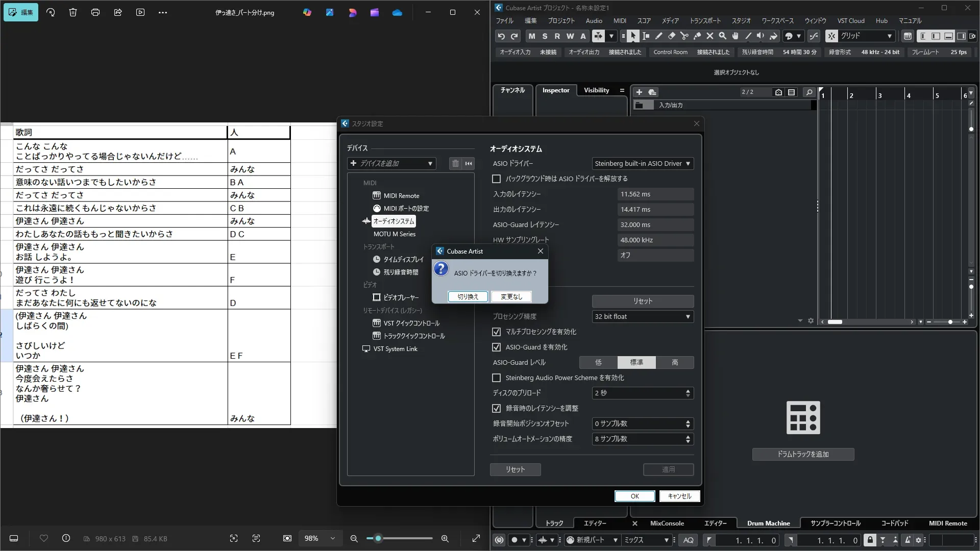Click the remove device trash icon
Viewport: 980px width, 551px height.
pyautogui.click(x=455, y=163)
